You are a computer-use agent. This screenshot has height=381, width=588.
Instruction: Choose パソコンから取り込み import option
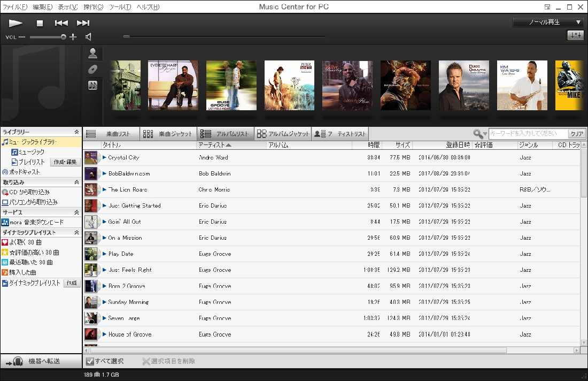click(30, 202)
